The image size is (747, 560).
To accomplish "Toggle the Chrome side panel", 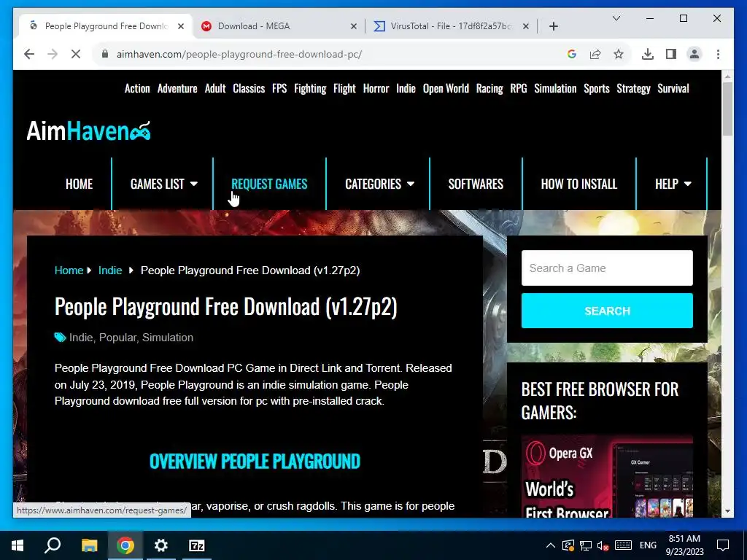I will 671,54.
